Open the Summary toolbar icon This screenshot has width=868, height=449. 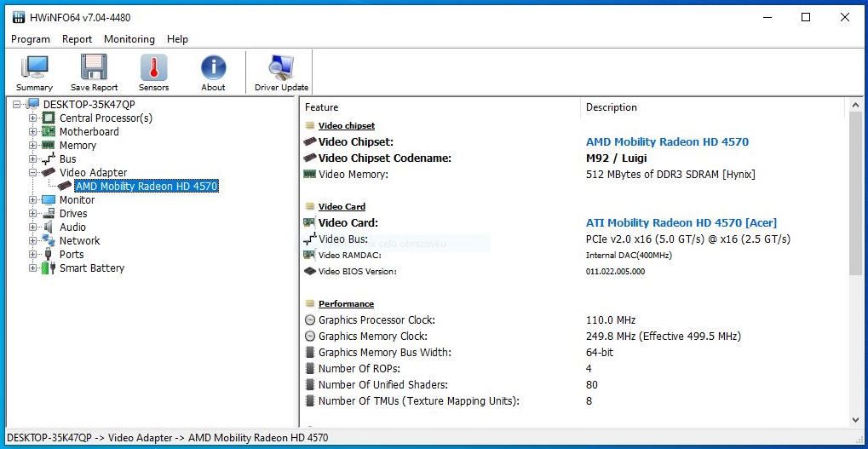tap(34, 72)
